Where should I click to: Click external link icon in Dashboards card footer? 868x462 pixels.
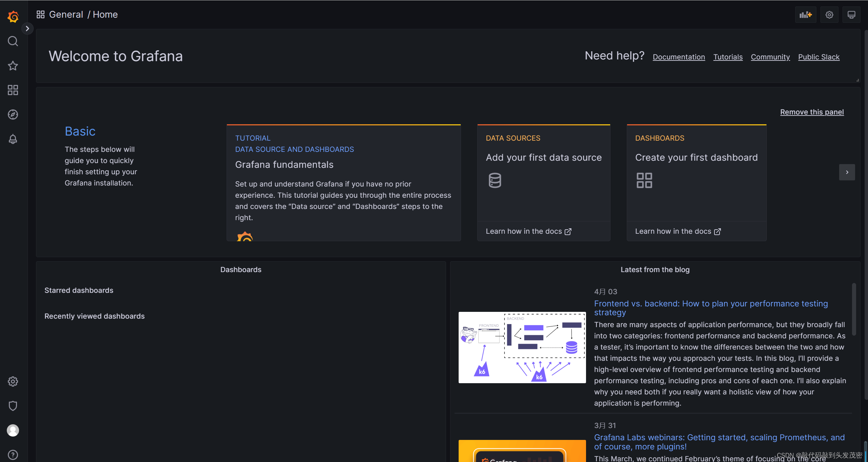coord(718,232)
